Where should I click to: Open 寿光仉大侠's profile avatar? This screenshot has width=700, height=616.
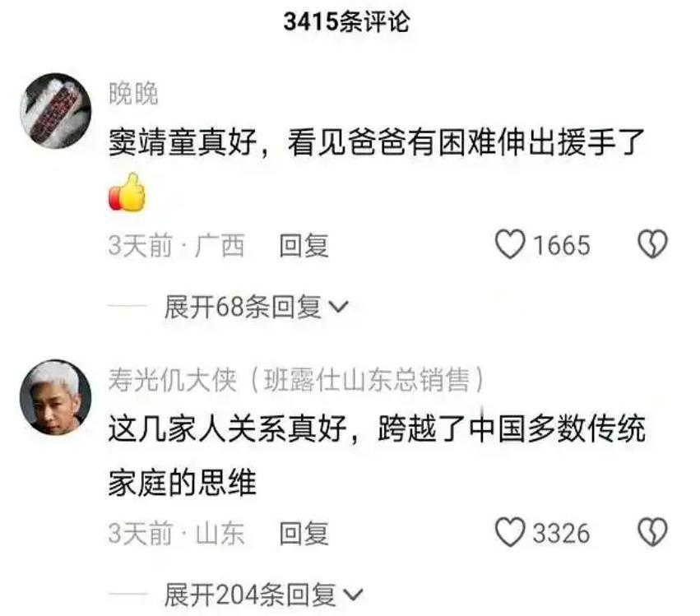[56, 397]
